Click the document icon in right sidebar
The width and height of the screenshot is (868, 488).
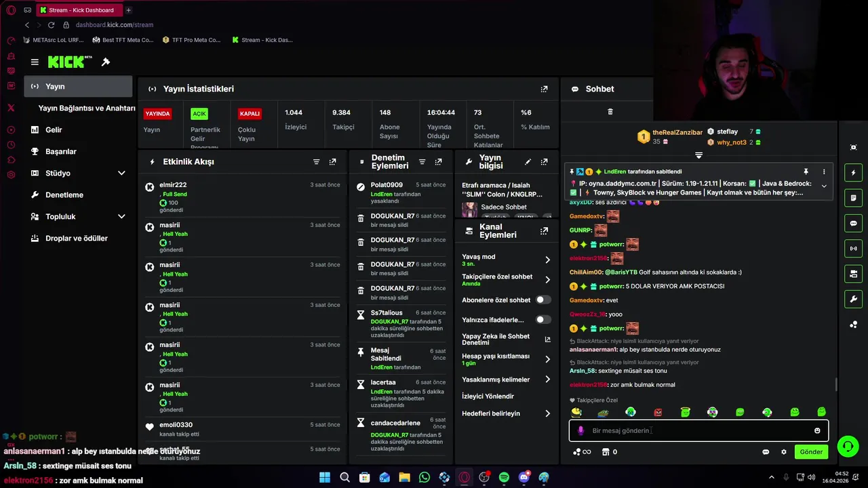point(853,198)
